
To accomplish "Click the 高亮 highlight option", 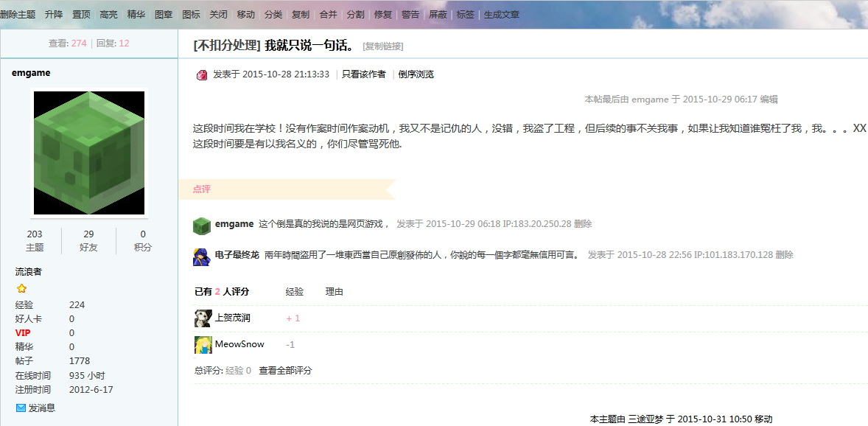I will (108, 15).
